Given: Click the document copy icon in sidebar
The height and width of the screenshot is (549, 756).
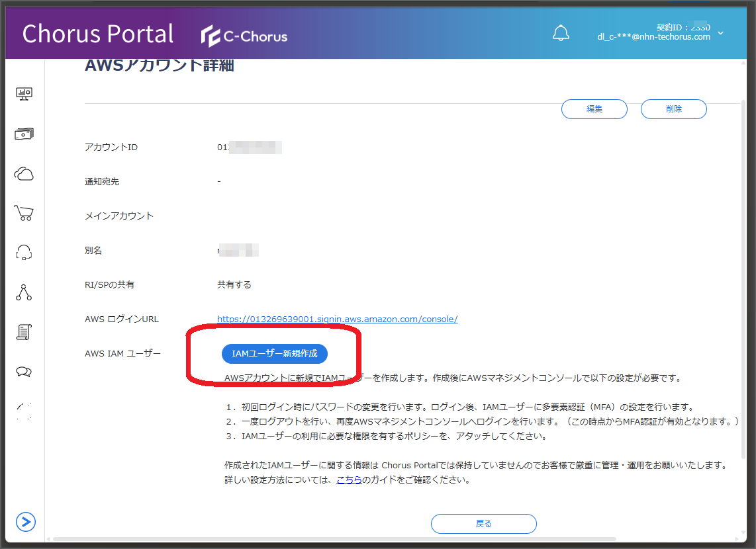Looking at the screenshot, I should 24,411.
